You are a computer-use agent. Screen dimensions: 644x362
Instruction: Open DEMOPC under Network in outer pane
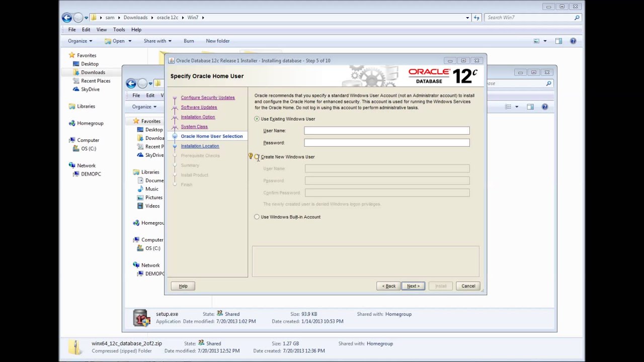click(x=91, y=174)
